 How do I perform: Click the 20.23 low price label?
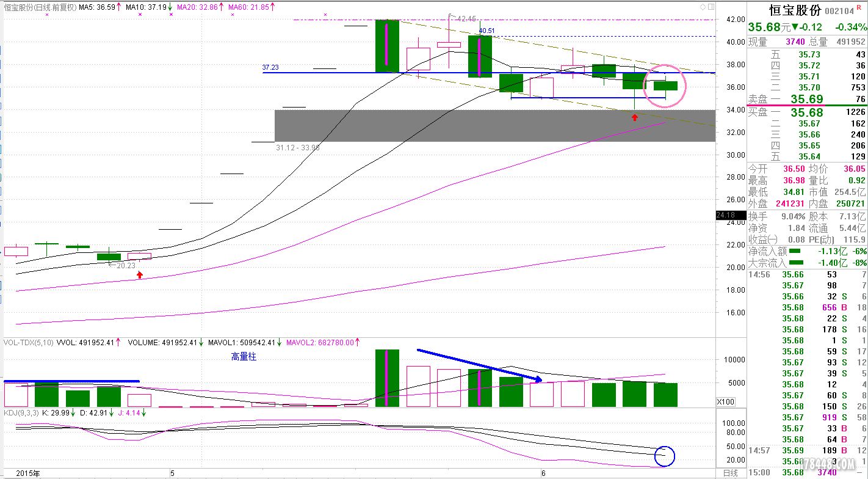click(125, 266)
